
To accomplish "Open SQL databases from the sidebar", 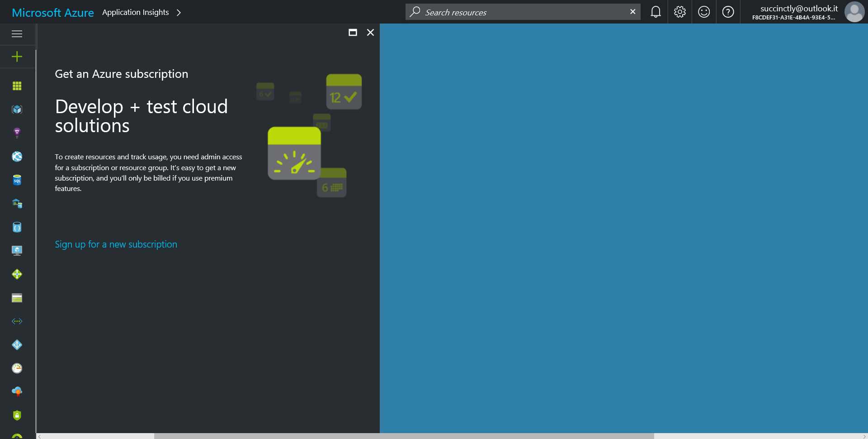I will (x=17, y=180).
